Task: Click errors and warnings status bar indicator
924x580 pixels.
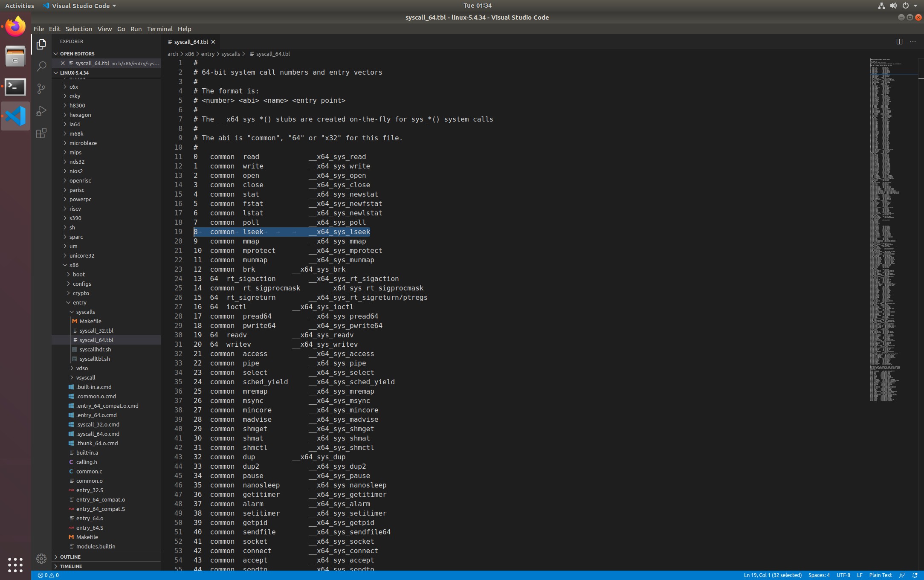Action: tap(48, 575)
